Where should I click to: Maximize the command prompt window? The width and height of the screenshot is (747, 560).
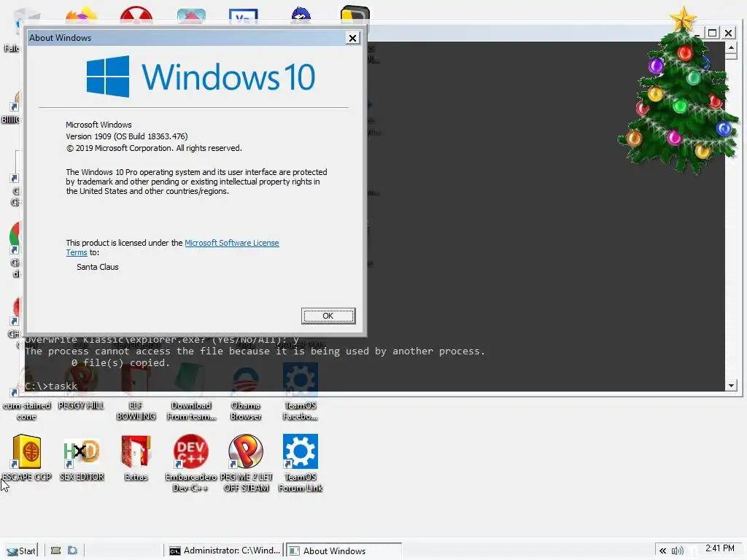click(712, 33)
